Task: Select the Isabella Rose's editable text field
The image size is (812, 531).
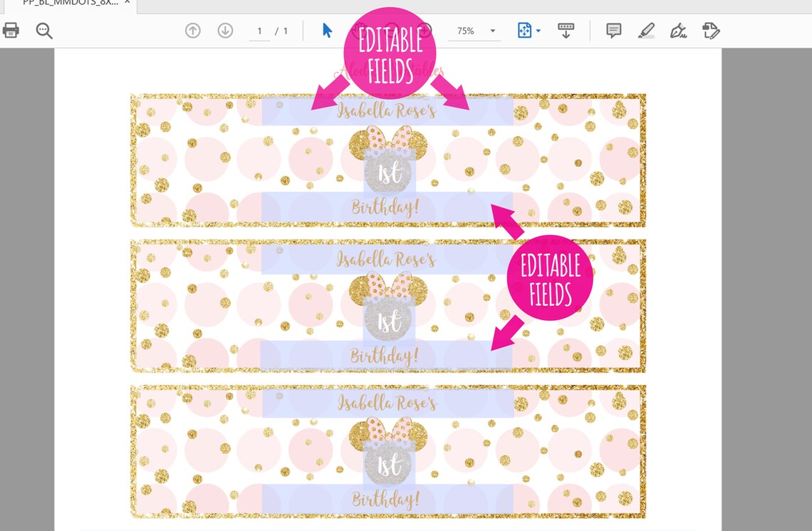Action: point(388,111)
